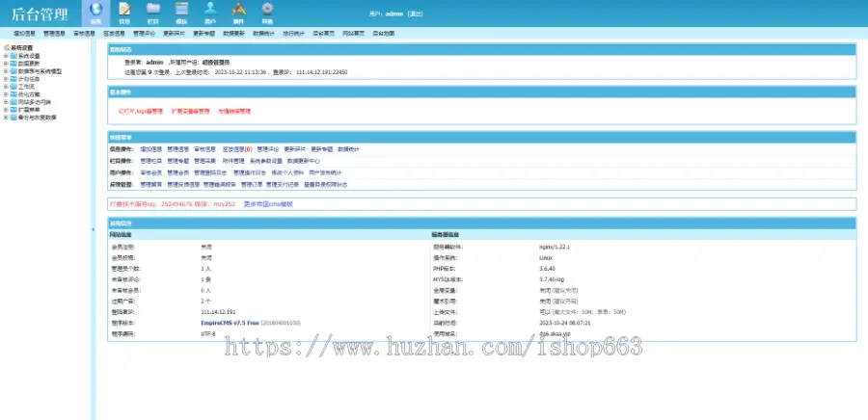Viewport: 868px width, 420px height.
Task: Select 后台首页 in the secondary menu bar
Action: click(x=323, y=34)
